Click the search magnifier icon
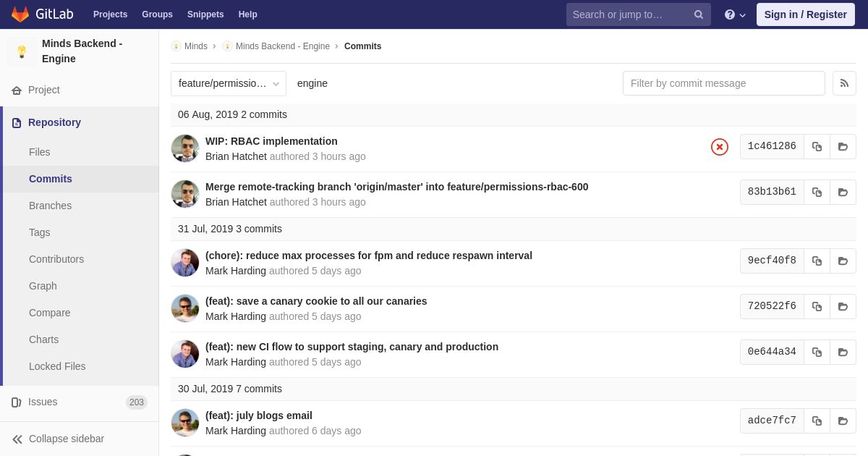 click(x=699, y=14)
